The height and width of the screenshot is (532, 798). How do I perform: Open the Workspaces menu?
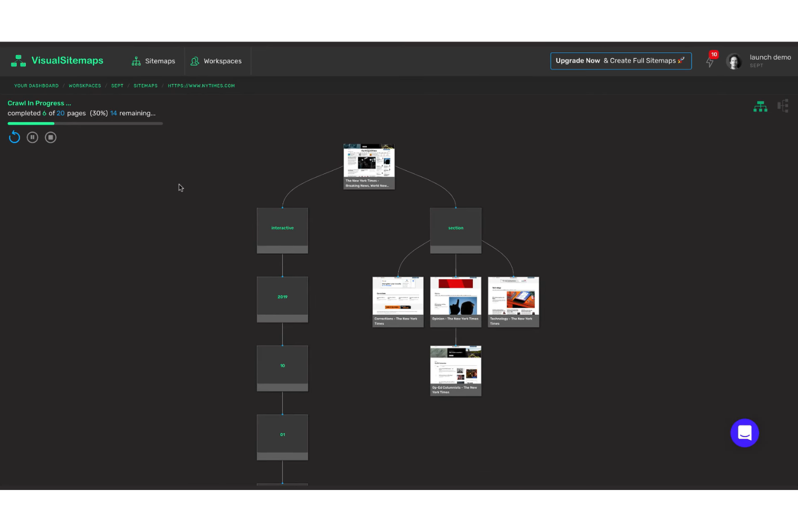pos(216,61)
